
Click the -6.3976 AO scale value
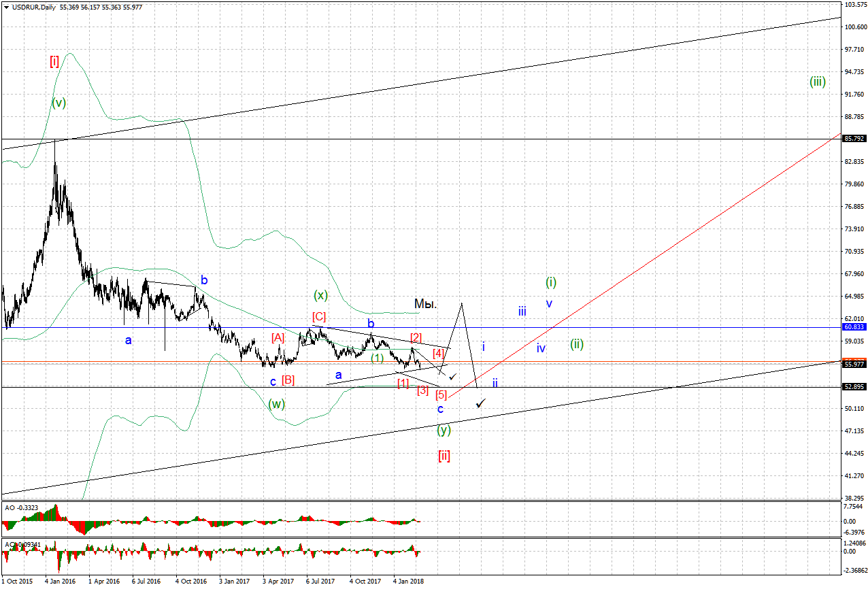pyautogui.click(x=854, y=533)
